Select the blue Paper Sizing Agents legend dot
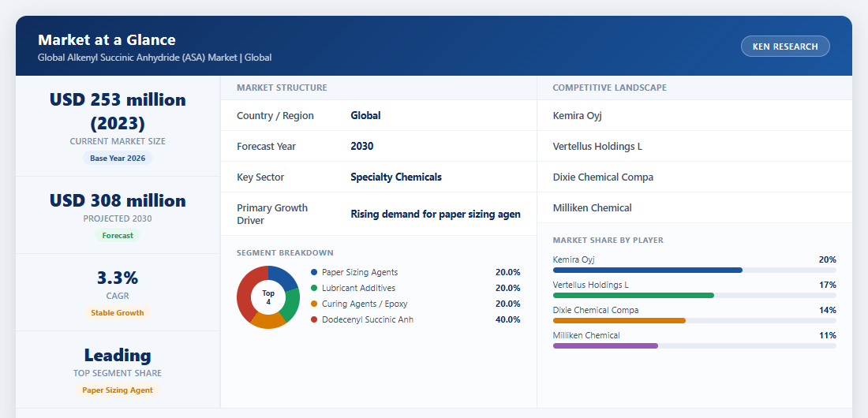 tap(314, 272)
